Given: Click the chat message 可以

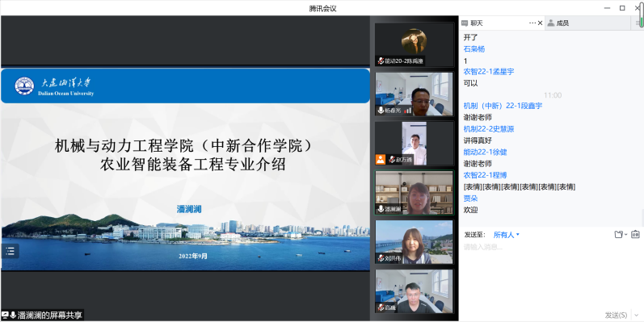Looking at the screenshot, I should pos(471,83).
